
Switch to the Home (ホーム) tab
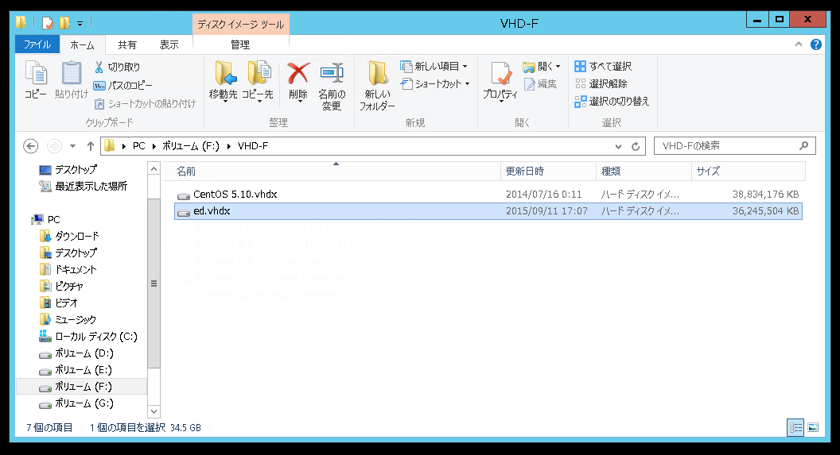[82, 44]
